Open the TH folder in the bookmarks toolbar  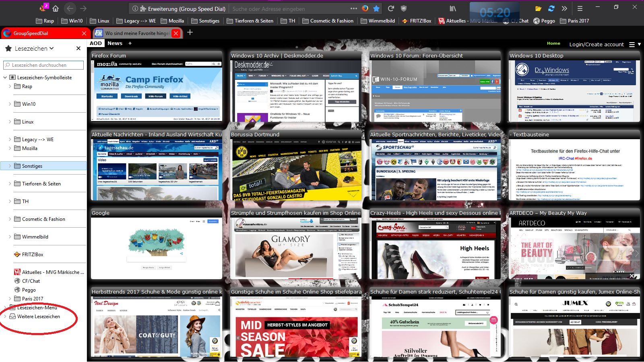[x=288, y=21]
